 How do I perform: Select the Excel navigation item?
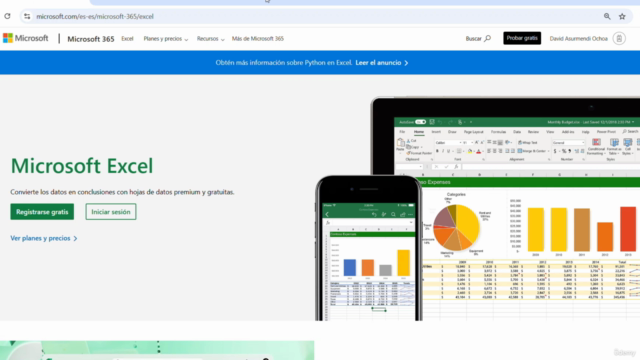tap(127, 38)
